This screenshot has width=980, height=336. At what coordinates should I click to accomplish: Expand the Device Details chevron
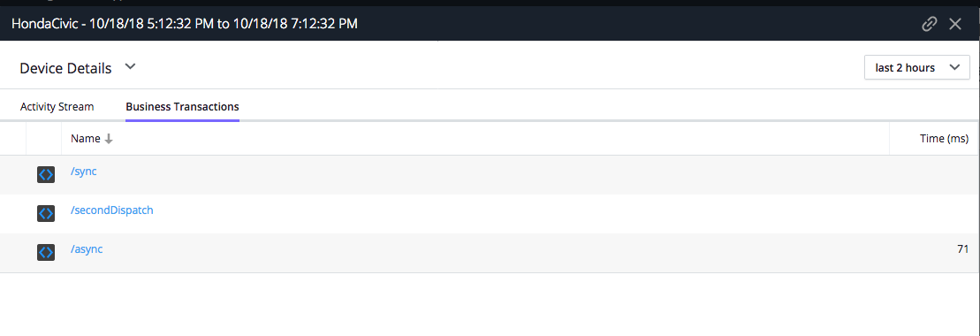click(130, 66)
